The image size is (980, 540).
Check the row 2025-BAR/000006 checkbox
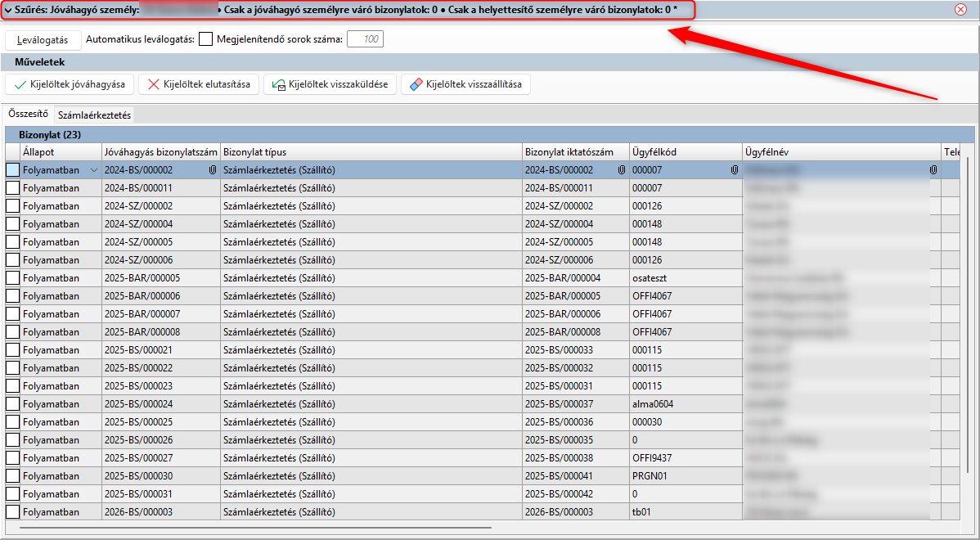pyautogui.click(x=12, y=295)
